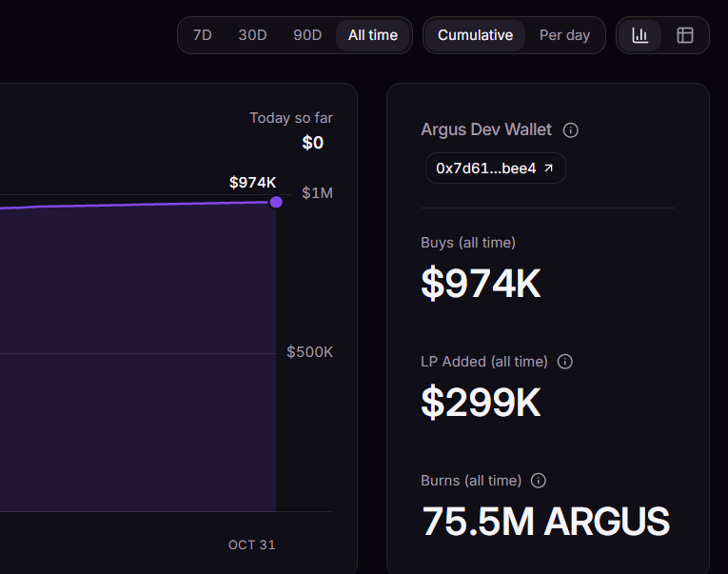Viewport: 728px width, 574px height.
Task: Show info for Burns (all time)
Action: 539,480
